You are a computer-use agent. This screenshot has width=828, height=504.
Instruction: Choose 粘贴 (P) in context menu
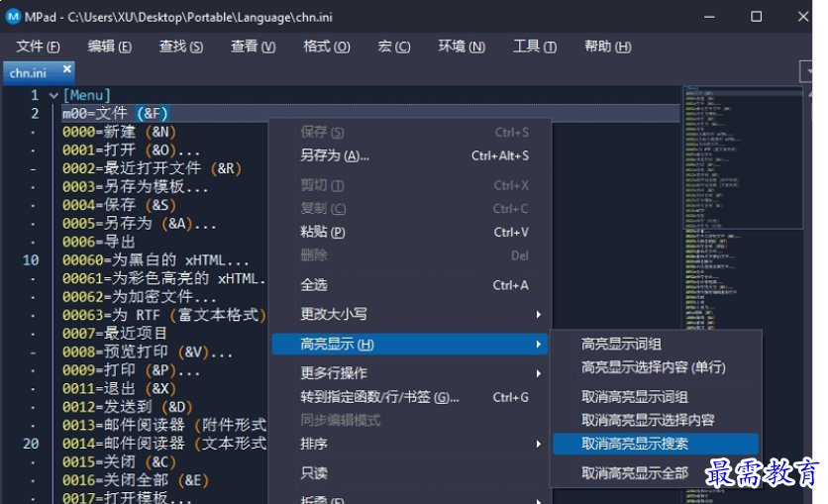point(411,233)
